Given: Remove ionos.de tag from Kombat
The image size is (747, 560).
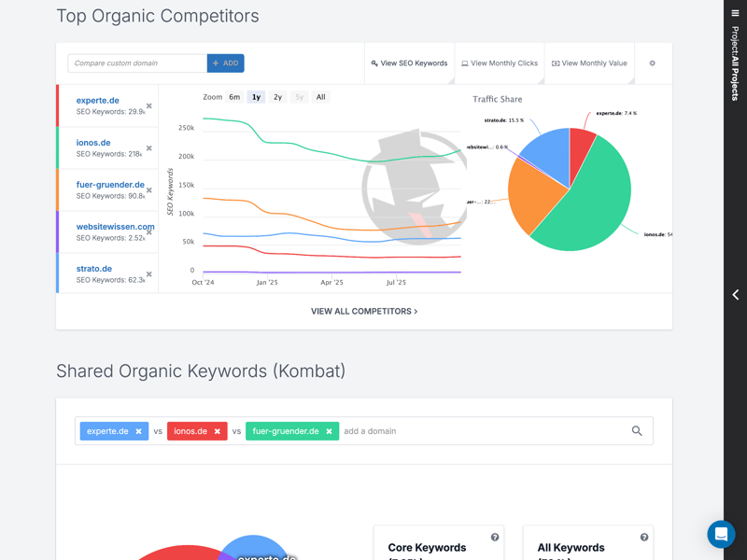Looking at the screenshot, I should coord(218,431).
